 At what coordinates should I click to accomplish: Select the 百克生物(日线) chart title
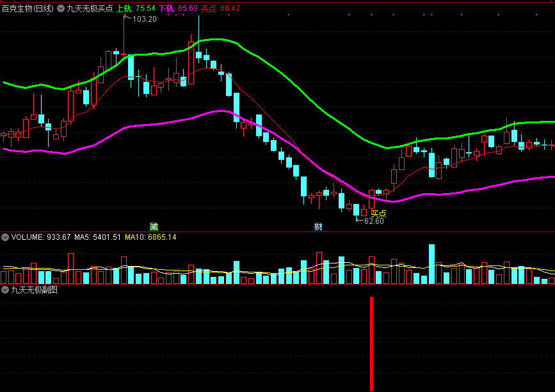pyautogui.click(x=28, y=8)
